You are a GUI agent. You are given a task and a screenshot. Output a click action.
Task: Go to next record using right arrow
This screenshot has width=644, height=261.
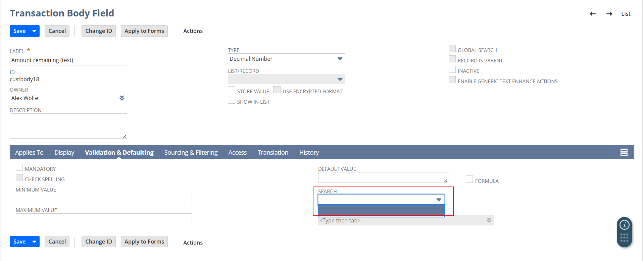tap(609, 14)
